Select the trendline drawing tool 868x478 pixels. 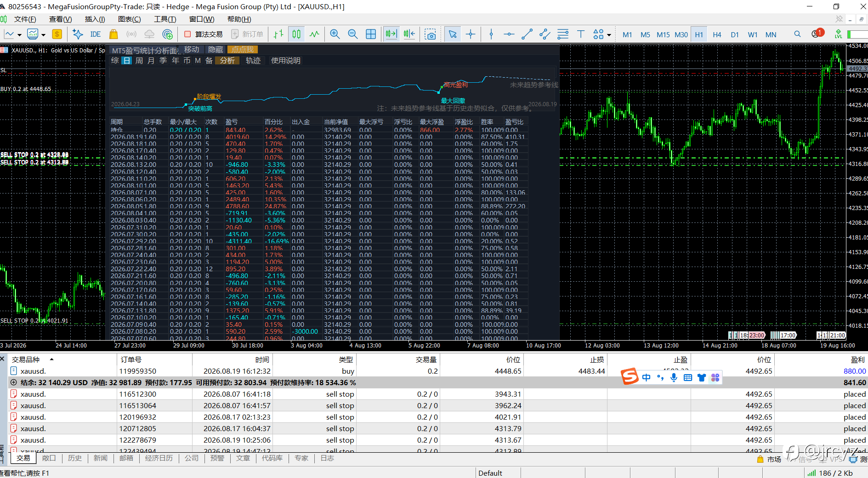click(527, 34)
